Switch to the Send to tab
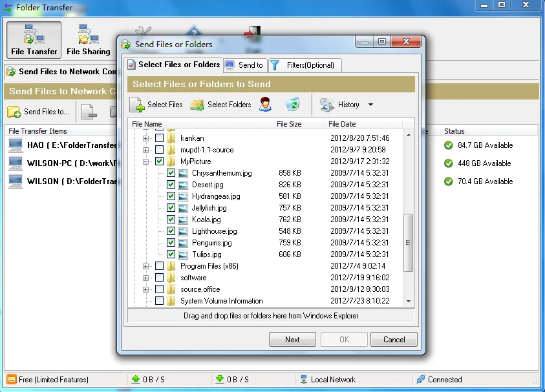The width and height of the screenshot is (545, 392). (246, 65)
